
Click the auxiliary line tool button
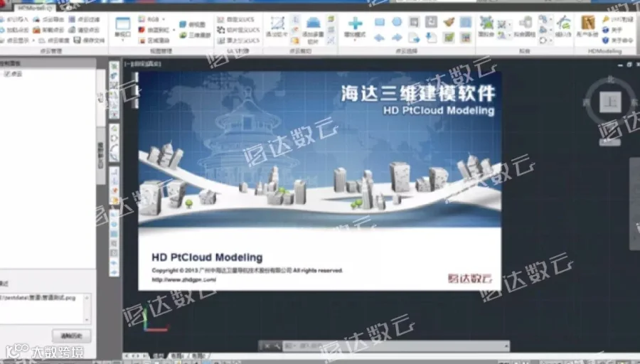point(563,27)
